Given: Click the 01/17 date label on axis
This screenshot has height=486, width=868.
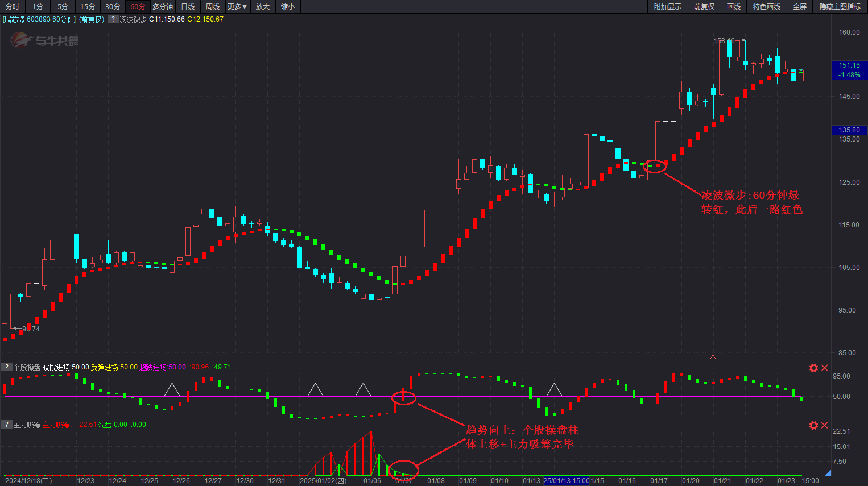Looking at the screenshot, I should tap(659, 481).
